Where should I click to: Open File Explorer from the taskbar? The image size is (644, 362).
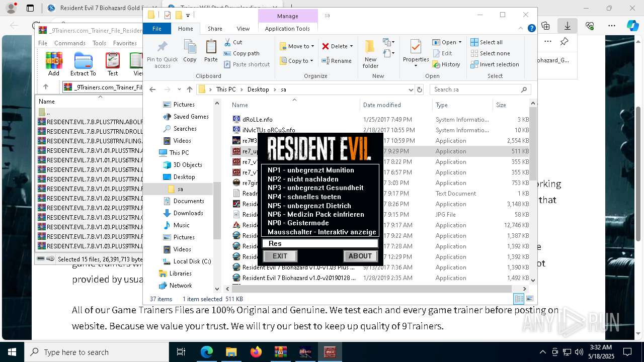(x=231, y=352)
